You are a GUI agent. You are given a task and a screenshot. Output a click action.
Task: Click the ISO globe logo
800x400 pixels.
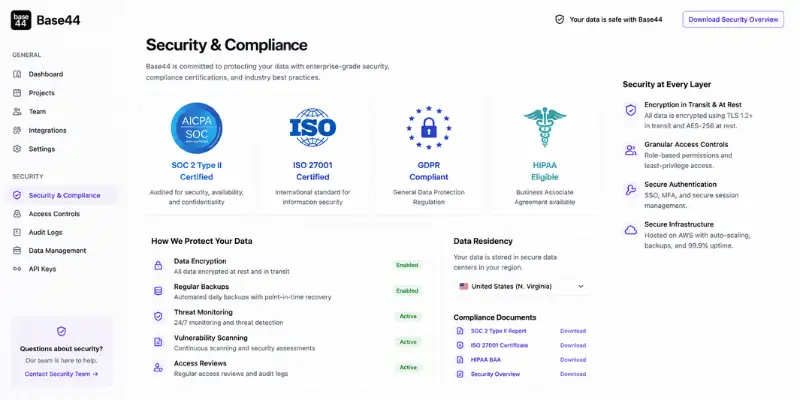[313, 128]
